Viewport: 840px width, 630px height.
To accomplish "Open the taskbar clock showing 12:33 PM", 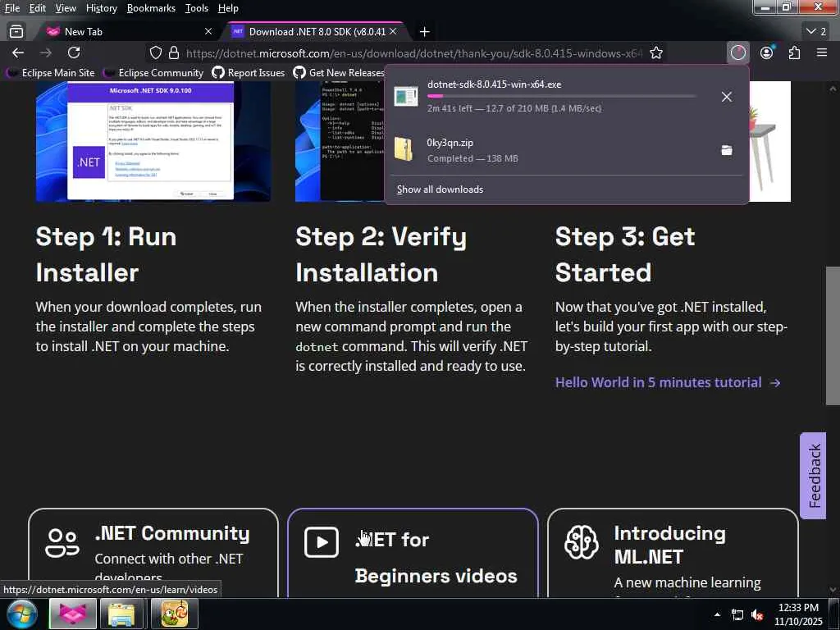I will click(798, 614).
